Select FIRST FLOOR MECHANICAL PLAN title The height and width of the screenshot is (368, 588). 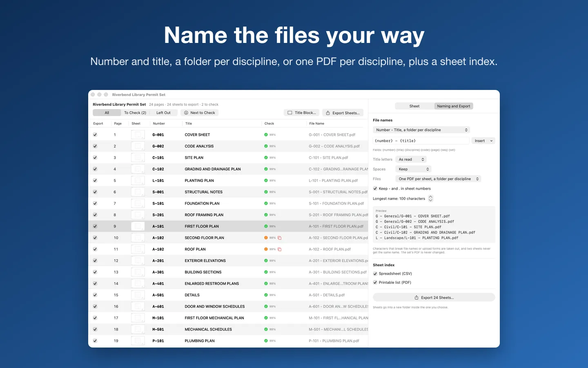pos(214,318)
